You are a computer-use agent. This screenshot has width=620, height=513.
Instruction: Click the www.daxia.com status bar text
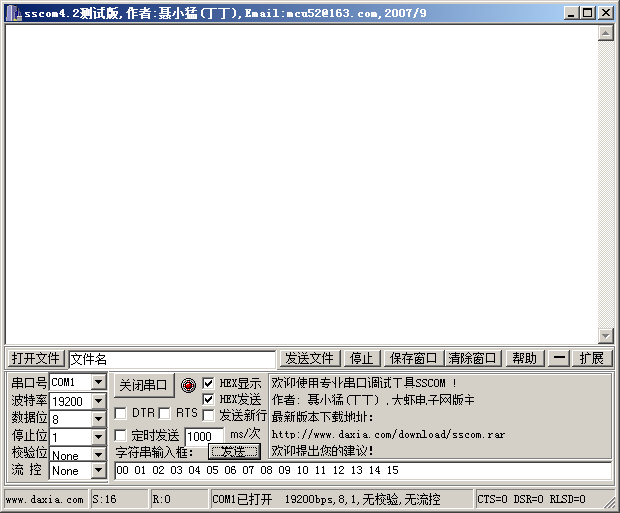click(45, 500)
